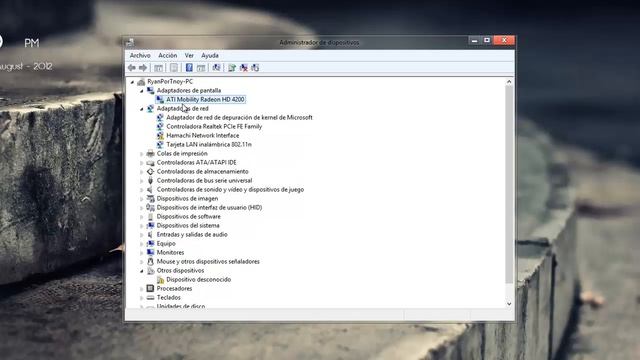
Task: Click the icon of Controladoras de almacenamiento
Action: [x=151, y=171]
